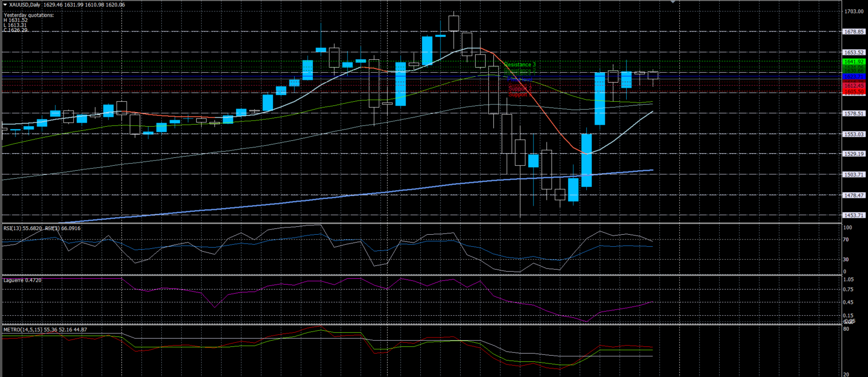The height and width of the screenshot is (377, 868).
Task: Click the Laguerre 0.4720 indicator label
Action: [22, 280]
